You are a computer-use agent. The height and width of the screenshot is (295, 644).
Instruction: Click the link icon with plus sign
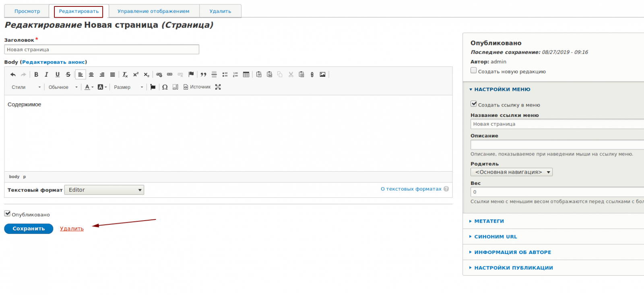coord(159,75)
